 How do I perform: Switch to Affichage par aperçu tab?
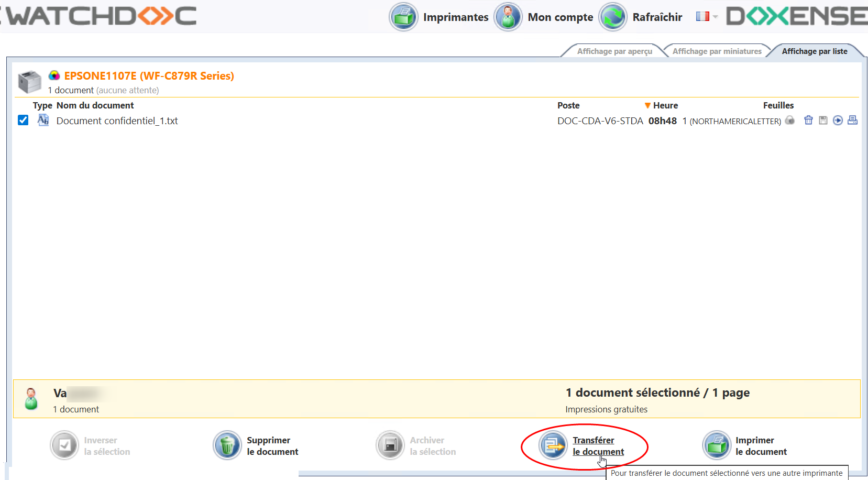(x=614, y=51)
